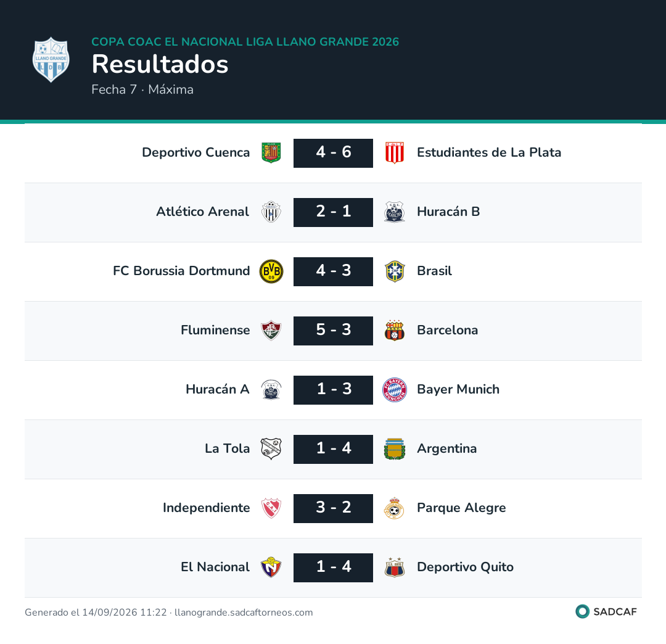Click the Parque Alegre team name
666x644 pixels.
coord(461,508)
